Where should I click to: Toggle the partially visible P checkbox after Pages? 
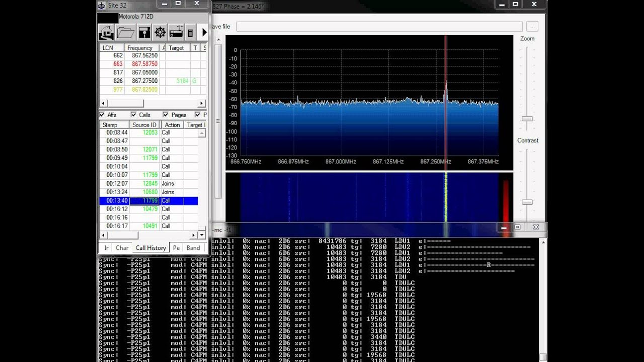pyautogui.click(x=198, y=115)
